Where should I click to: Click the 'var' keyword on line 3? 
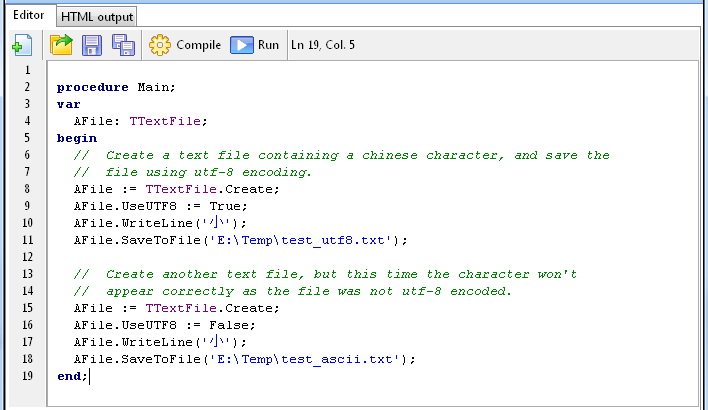pyautogui.click(x=69, y=104)
